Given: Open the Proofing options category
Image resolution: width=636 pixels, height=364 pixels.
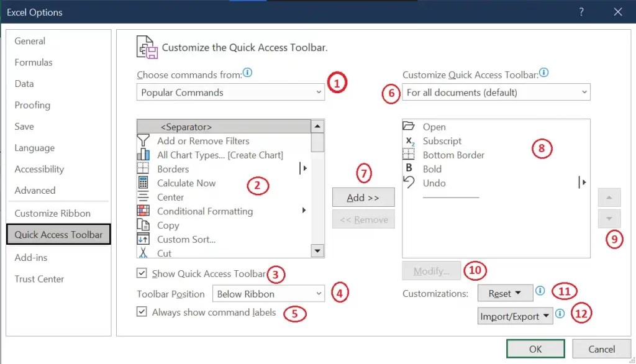Looking at the screenshot, I should 32,105.
